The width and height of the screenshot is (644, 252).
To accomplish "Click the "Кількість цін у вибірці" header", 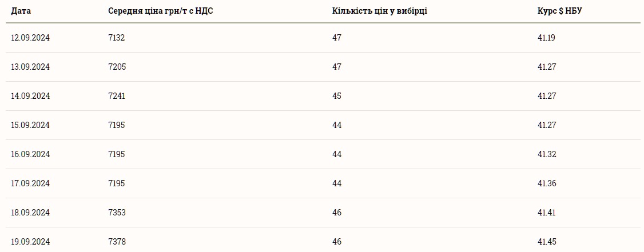I will coord(380,11).
